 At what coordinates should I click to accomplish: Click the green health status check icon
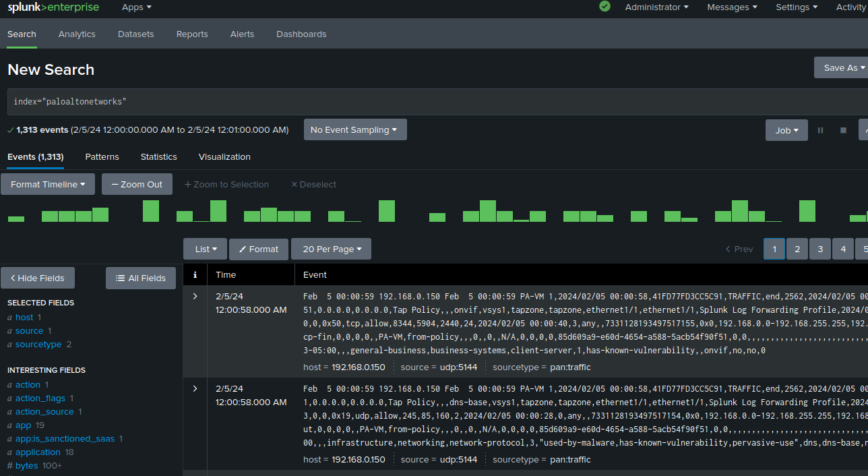tap(604, 6)
